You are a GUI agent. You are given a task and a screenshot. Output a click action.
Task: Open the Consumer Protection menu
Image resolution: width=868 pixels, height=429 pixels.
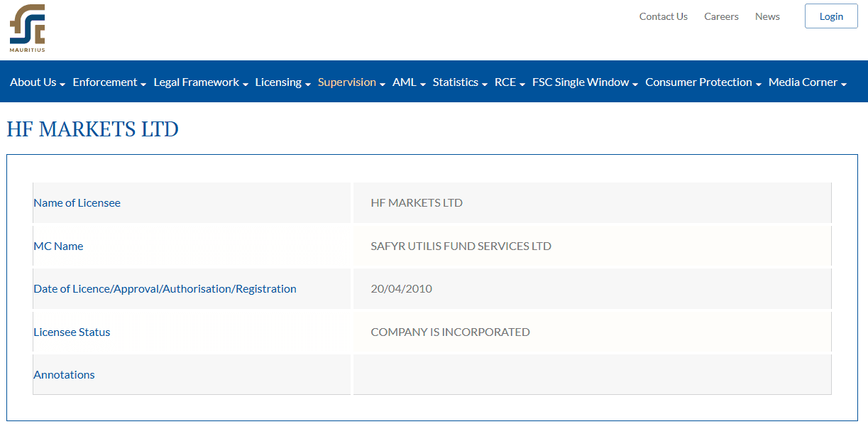tap(703, 82)
